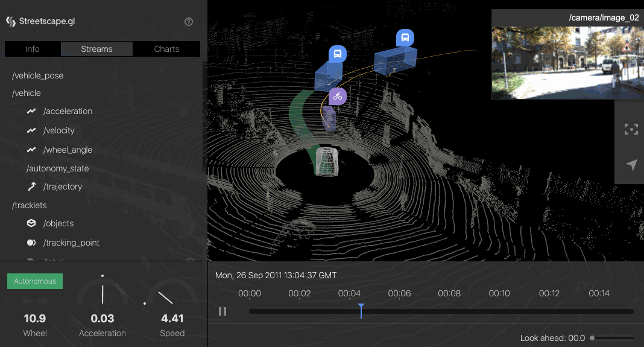Open the /camera/image_02 video thumbnail
This screenshot has width=644, height=347.
(567, 63)
